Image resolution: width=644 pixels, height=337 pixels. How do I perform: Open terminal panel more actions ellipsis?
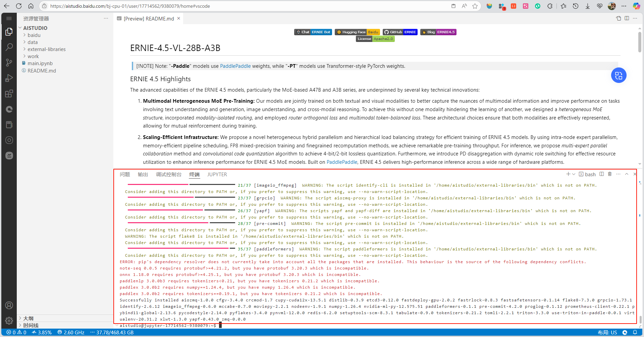pos(618,174)
